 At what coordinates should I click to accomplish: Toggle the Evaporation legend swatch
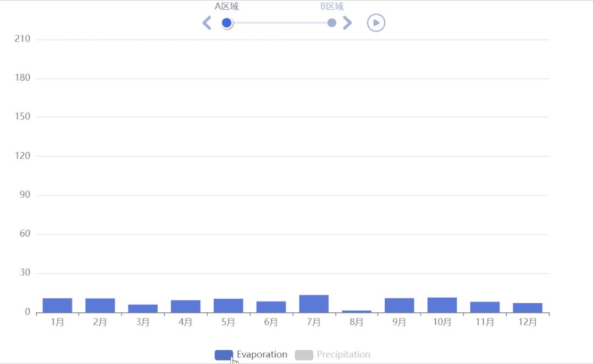(224, 355)
